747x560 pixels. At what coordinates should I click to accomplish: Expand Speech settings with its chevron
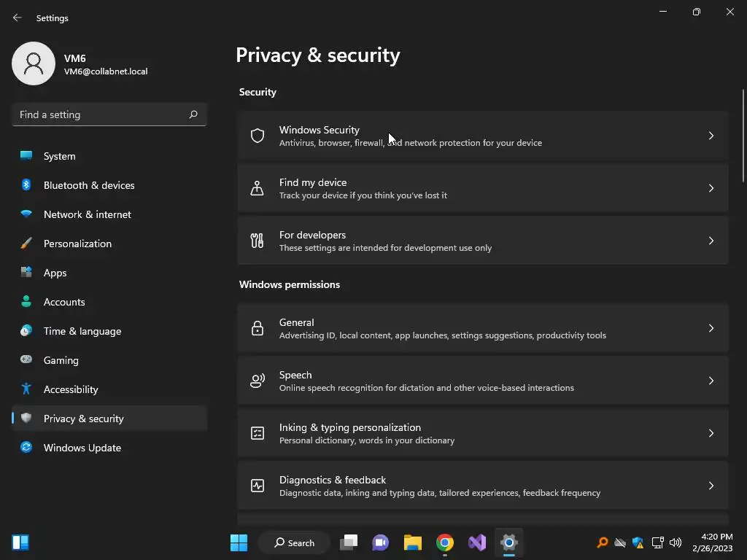click(711, 381)
